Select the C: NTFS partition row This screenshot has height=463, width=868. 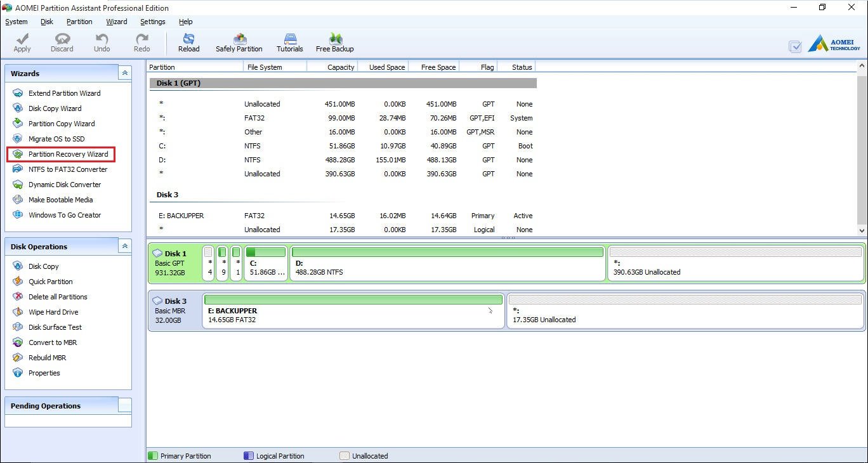pos(343,146)
